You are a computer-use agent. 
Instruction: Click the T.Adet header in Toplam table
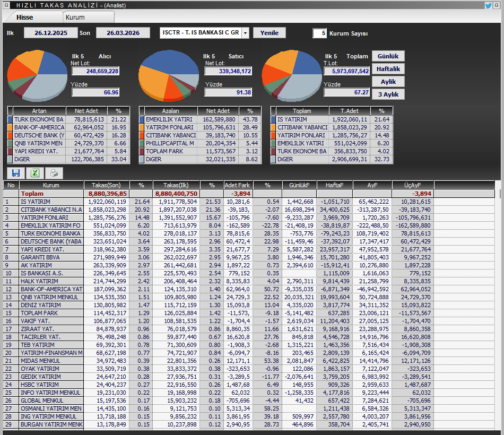pos(350,111)
